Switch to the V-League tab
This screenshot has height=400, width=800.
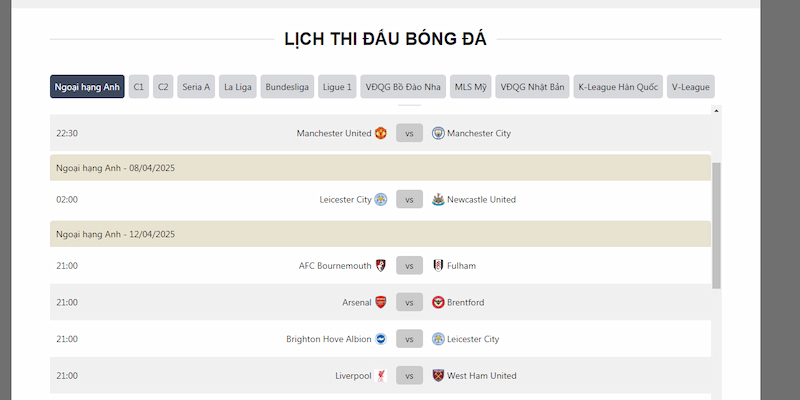pyautogui.click(x=691, y=87)
